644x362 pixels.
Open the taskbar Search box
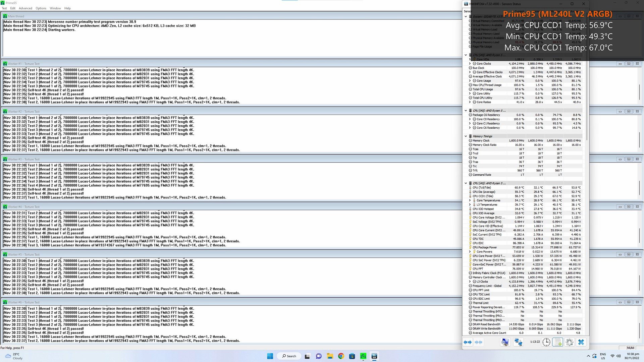point(289,356)
